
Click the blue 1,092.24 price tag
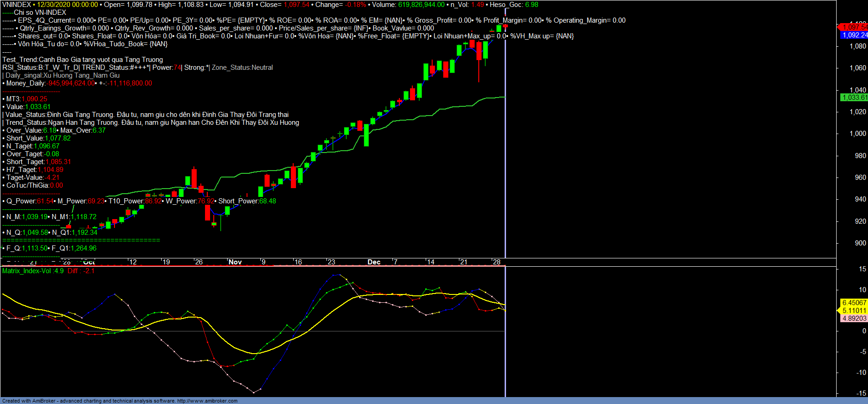(x=854, y=35)
